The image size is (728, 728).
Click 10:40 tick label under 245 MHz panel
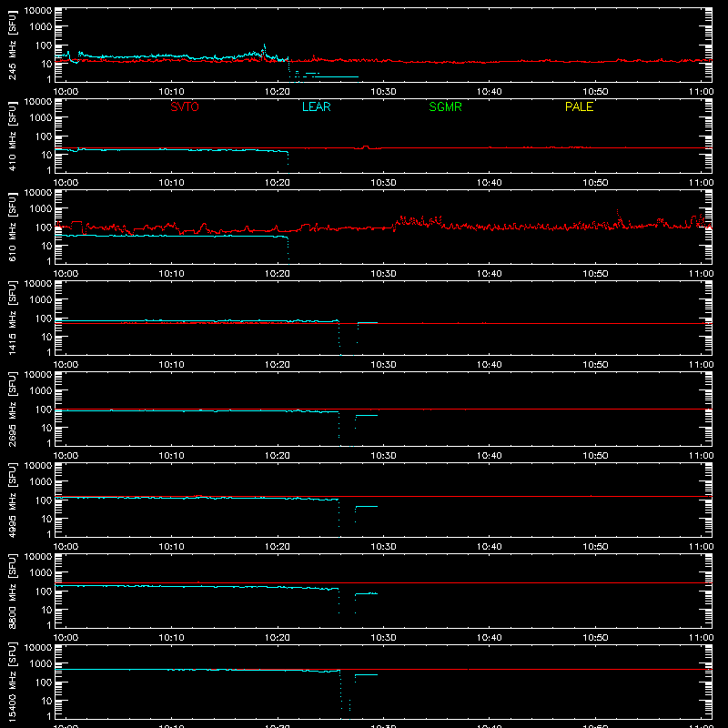point(490,92)
